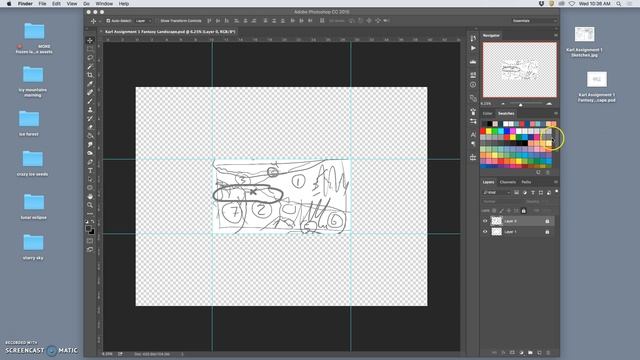The width and height of the screenshot is (640, 360).
Task: Switch to the Channels tab
Action: 508,182
